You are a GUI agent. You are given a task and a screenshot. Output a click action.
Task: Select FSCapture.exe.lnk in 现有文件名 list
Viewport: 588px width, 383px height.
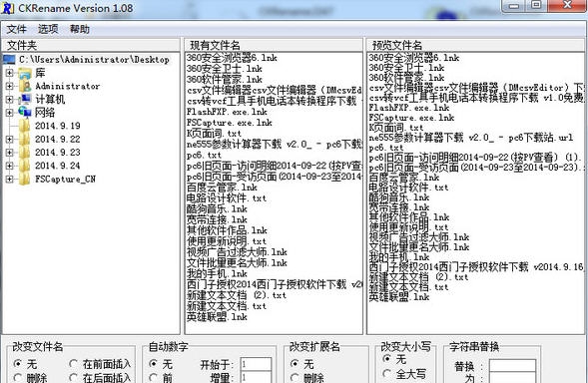tap(230, 123)
